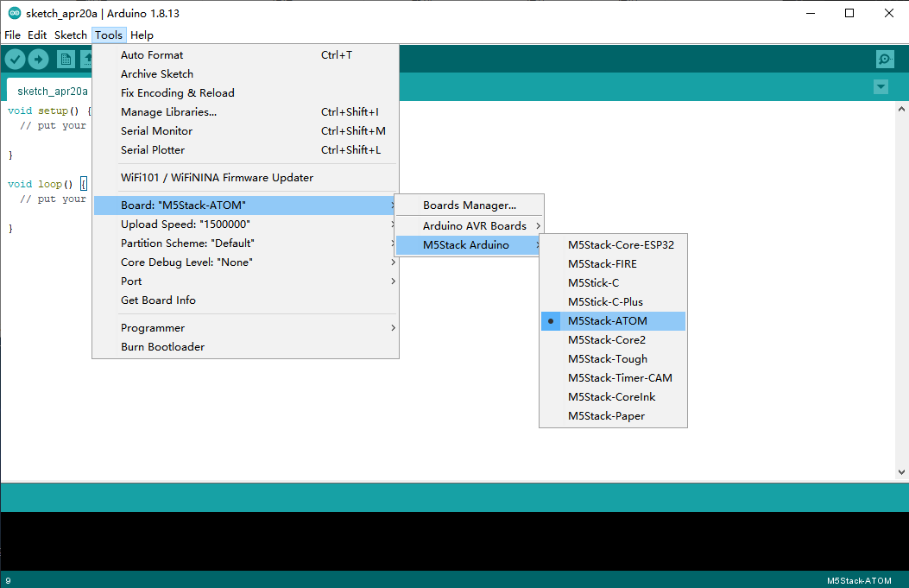Expand Core Debug Level: "None" submenu
The height and width of the screenshot is (588, 909).
(246, 262)
